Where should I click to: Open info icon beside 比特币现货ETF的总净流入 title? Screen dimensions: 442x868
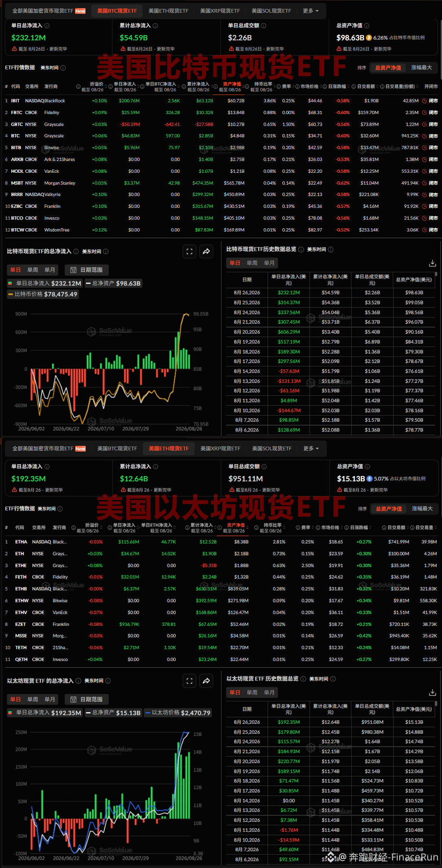(x=76, y=251)
